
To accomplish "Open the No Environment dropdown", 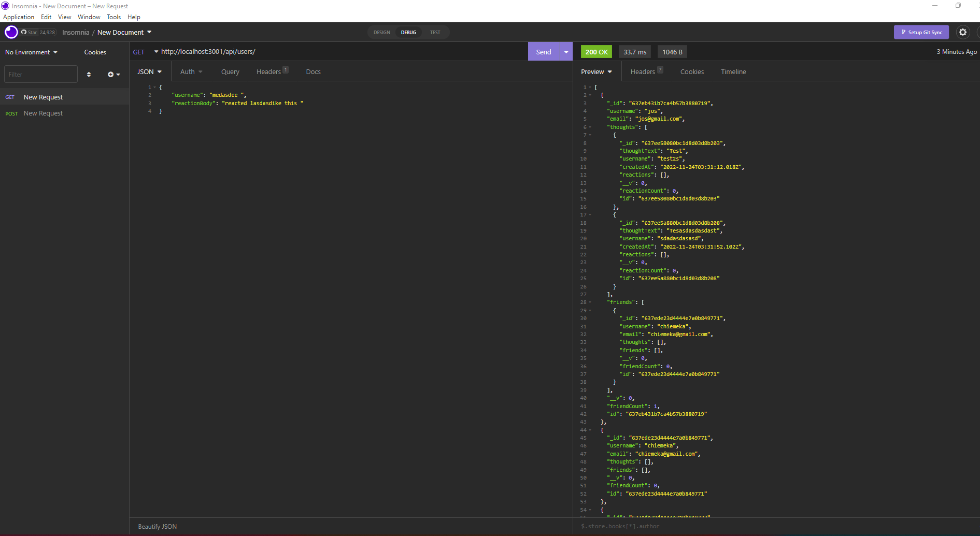I will 31,52.
